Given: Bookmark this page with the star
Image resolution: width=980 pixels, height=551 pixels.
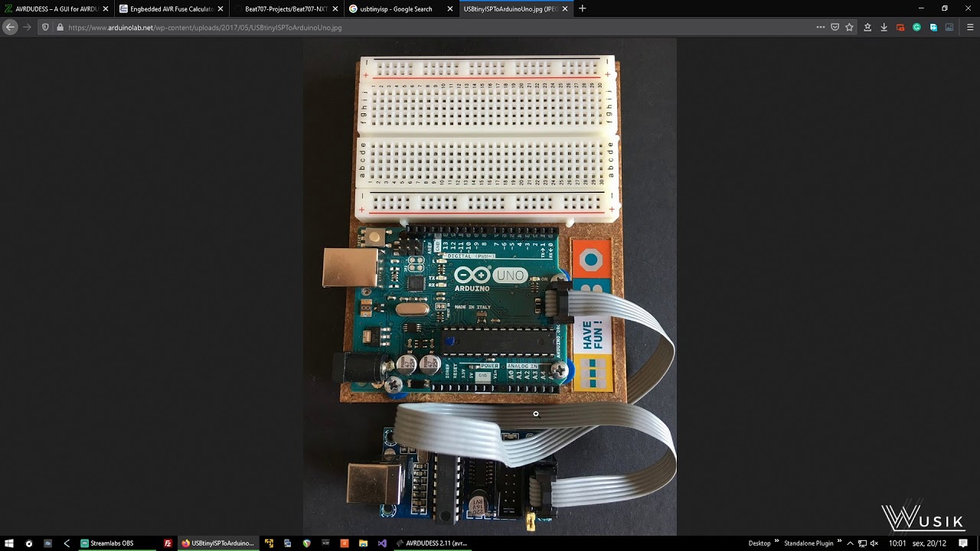Looking at the screenshot, I should point(849,27).
